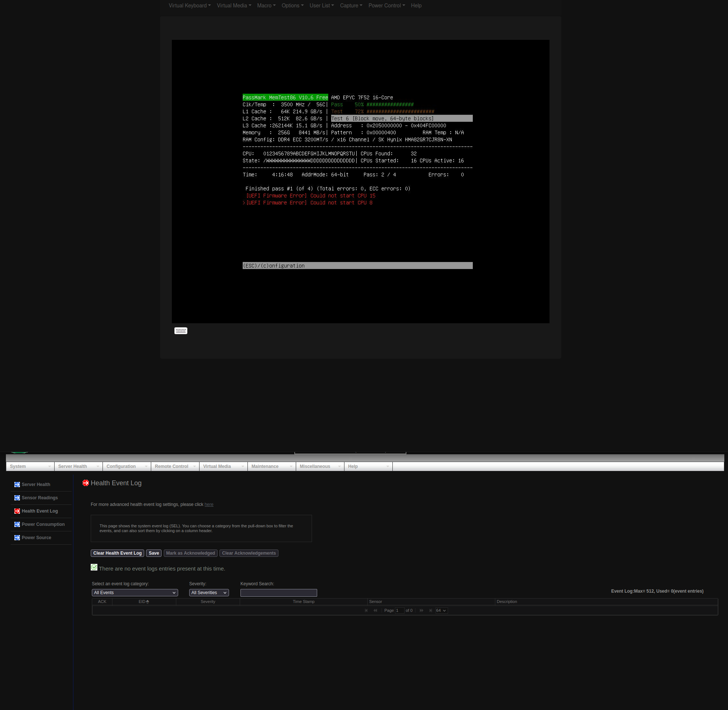
Task: Sort by the ACK column header
Action: tap(102, 602)
